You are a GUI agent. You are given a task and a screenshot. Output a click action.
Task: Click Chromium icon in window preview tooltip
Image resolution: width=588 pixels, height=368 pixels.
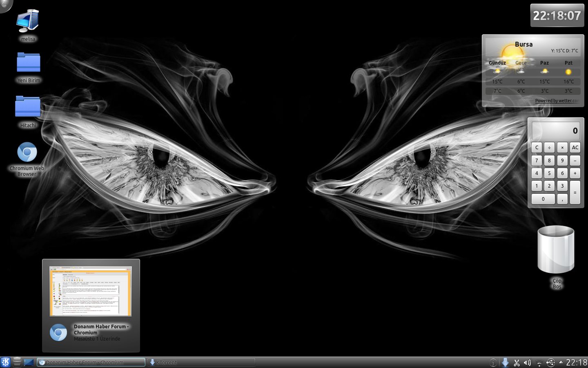pyautogui.click(x=58, y=332)
